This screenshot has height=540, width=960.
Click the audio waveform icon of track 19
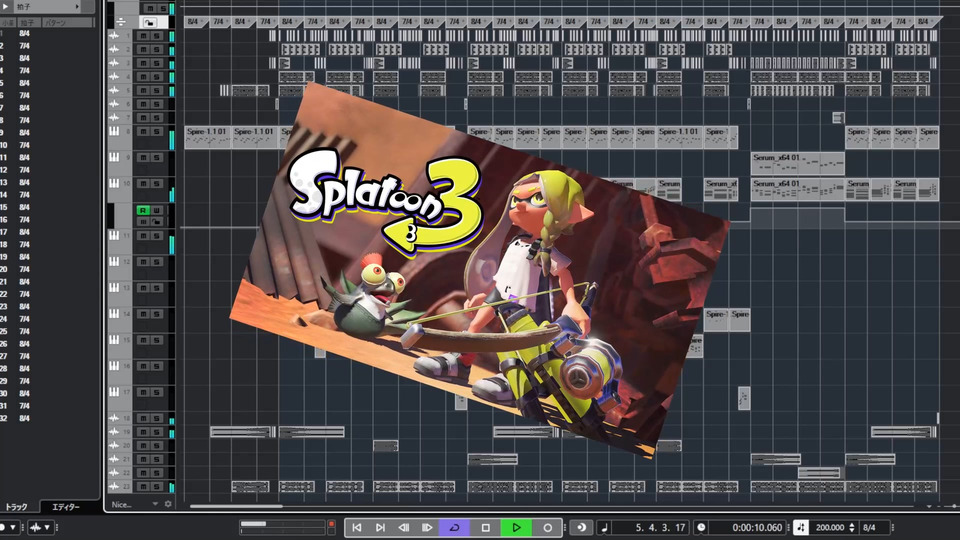coord(114,432)
